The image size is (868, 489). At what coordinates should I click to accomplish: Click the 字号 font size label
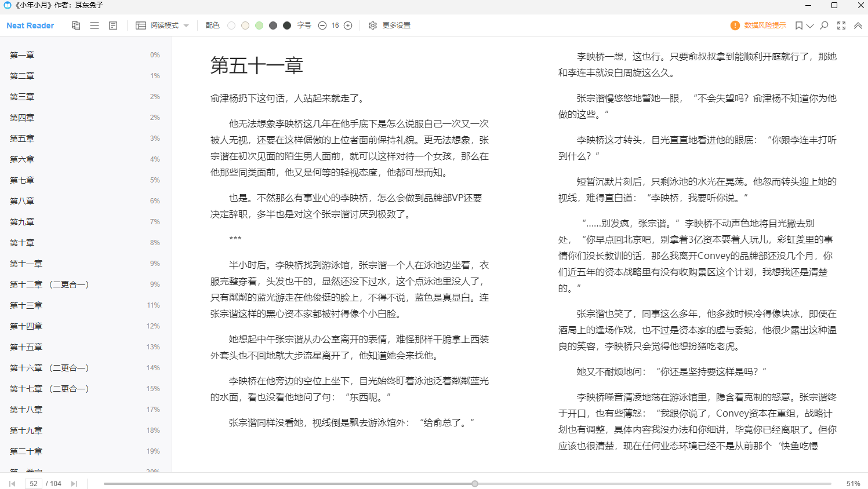coord(304,25)
